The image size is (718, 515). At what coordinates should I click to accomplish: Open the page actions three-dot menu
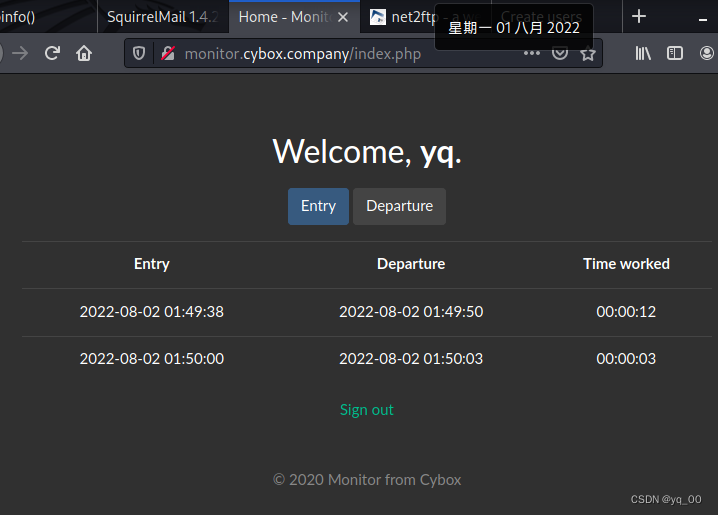(531, 53)
